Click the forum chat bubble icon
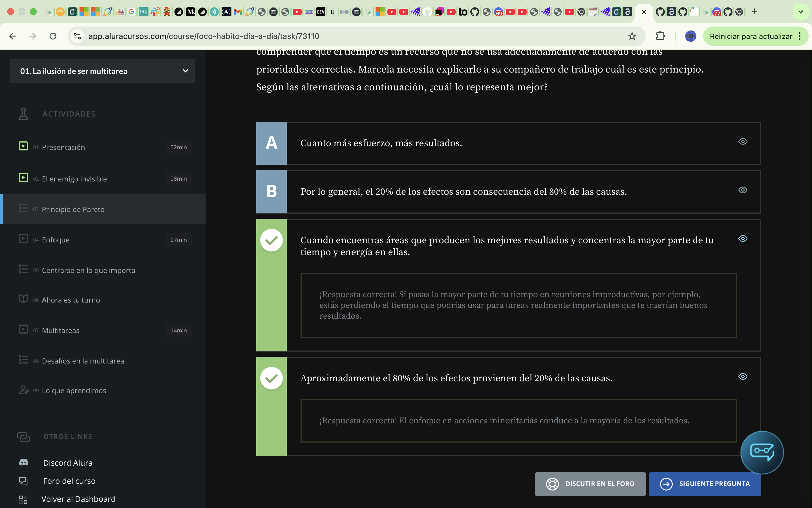 (23, 481)
